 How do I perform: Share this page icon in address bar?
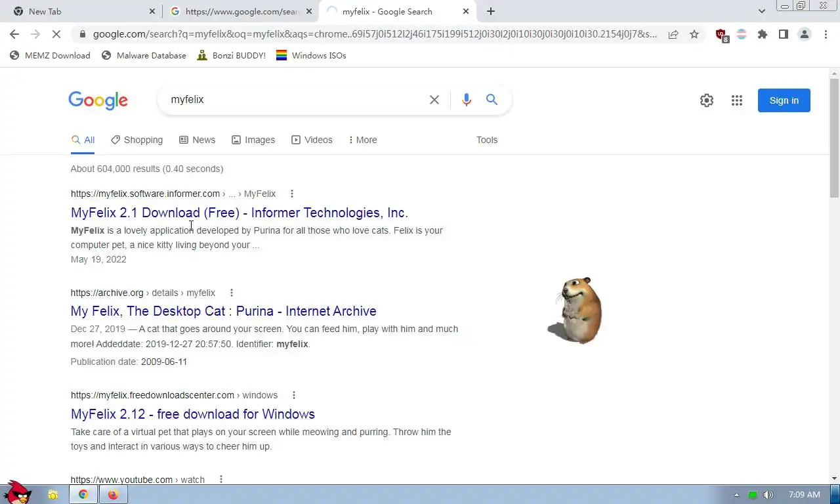pos(673,34)
